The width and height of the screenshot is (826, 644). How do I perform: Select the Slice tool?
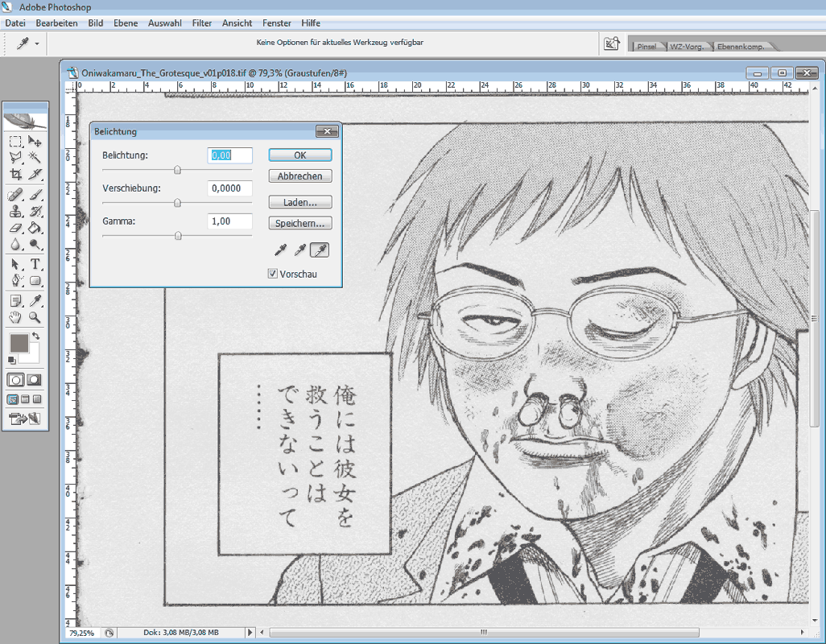coord(35,175)
